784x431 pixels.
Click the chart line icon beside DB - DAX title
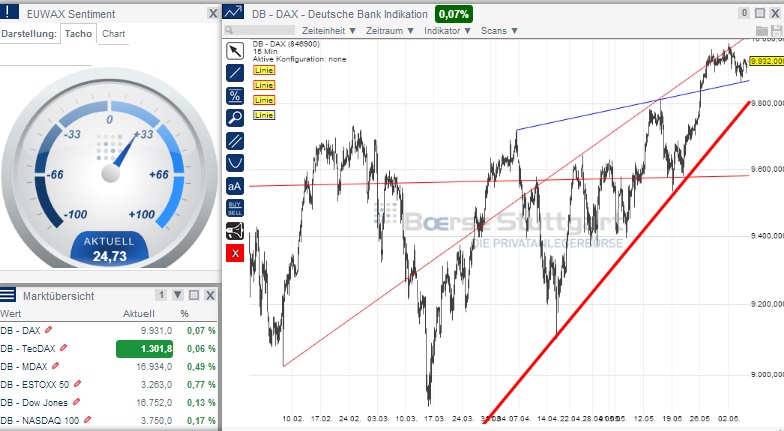(234, 12)
